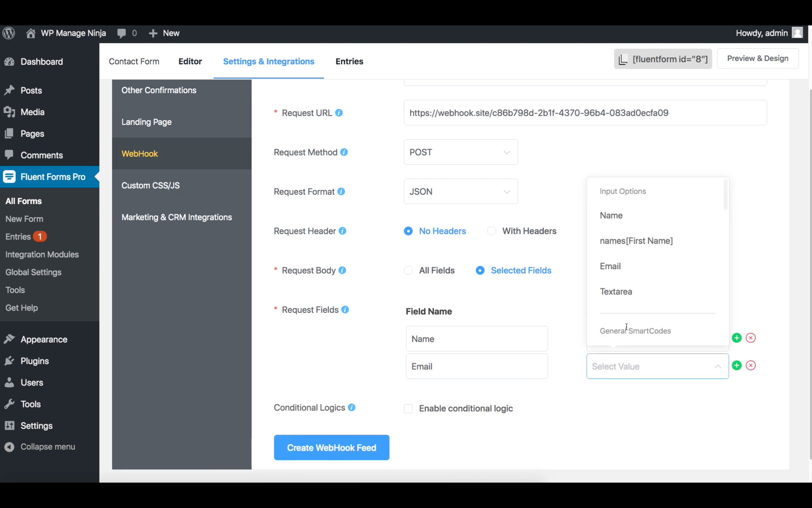Click the Dashboard gauge icon
812x508 pixels.
[9, 62]
